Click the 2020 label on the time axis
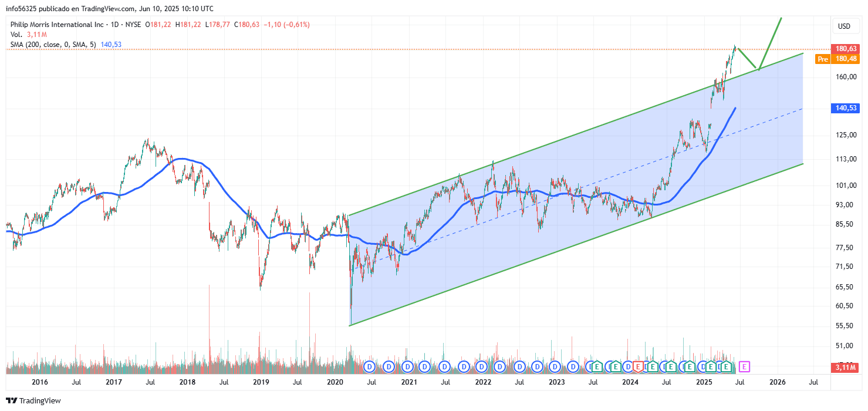The width and height of the screenshot is (868, 411). click(x=335, y=382)
